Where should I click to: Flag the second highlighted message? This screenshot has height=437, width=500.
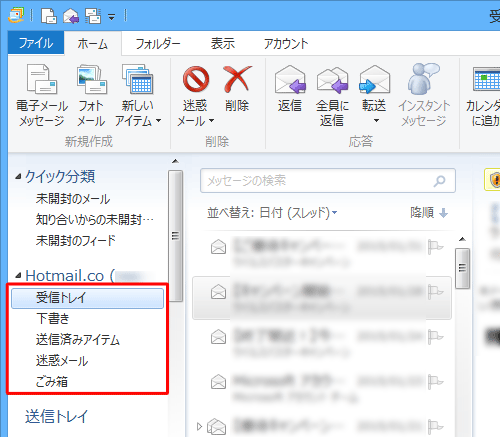[436, 292]
